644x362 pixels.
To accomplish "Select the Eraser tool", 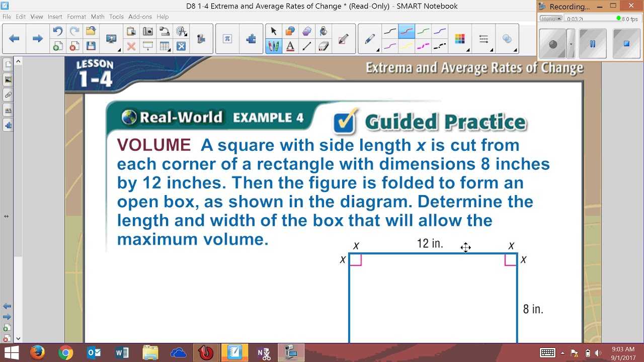I will point(324,46).
